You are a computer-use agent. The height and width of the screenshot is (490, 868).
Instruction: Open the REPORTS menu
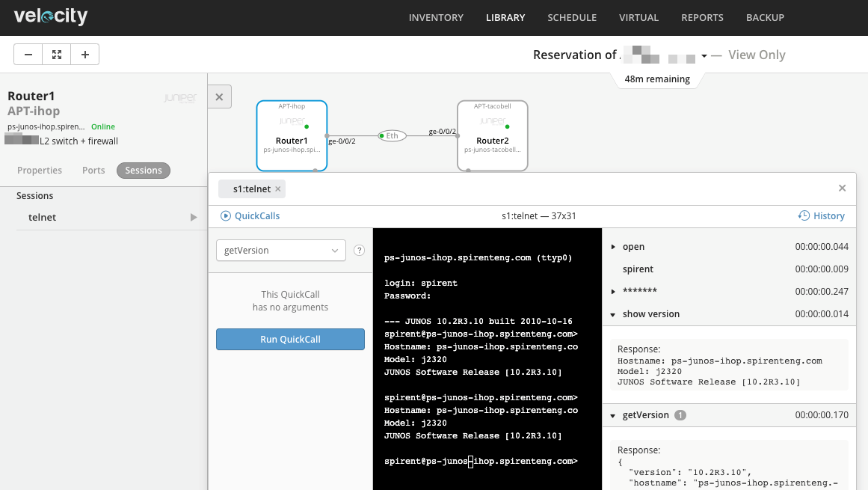703,18
